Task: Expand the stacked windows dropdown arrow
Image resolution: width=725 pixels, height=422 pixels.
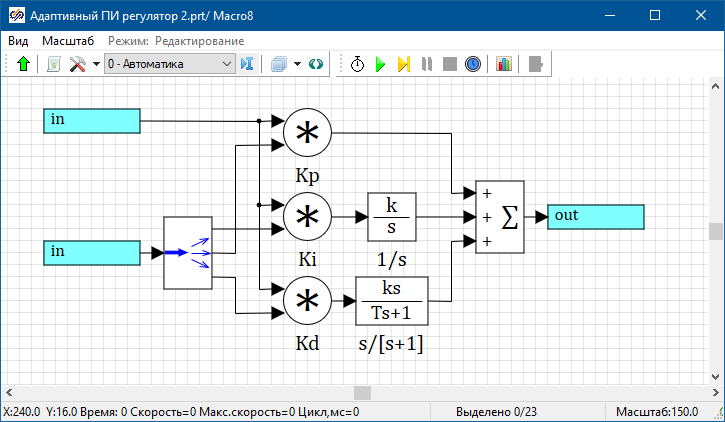Action: (297, 64)
